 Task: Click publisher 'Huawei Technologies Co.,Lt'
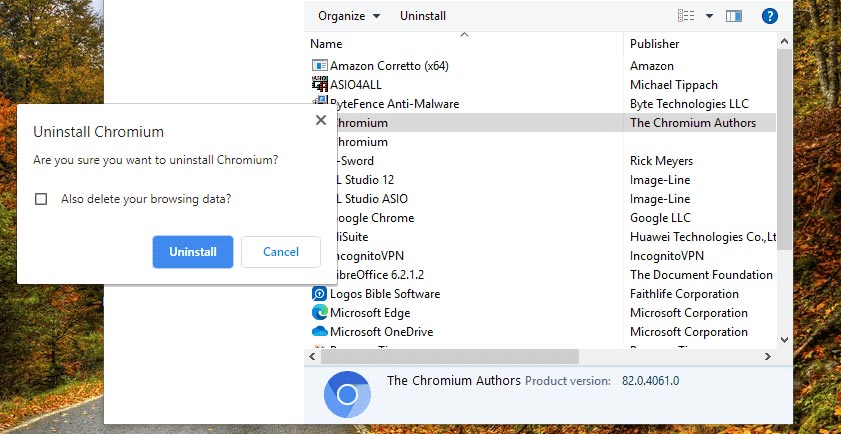[x=703, y=237]
